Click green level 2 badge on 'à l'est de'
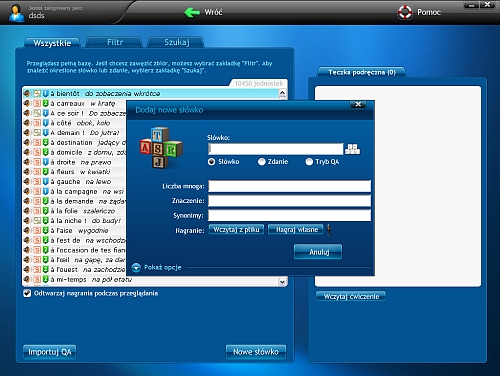The width and height of the screenshot is (500, 376). click(46, 240)
